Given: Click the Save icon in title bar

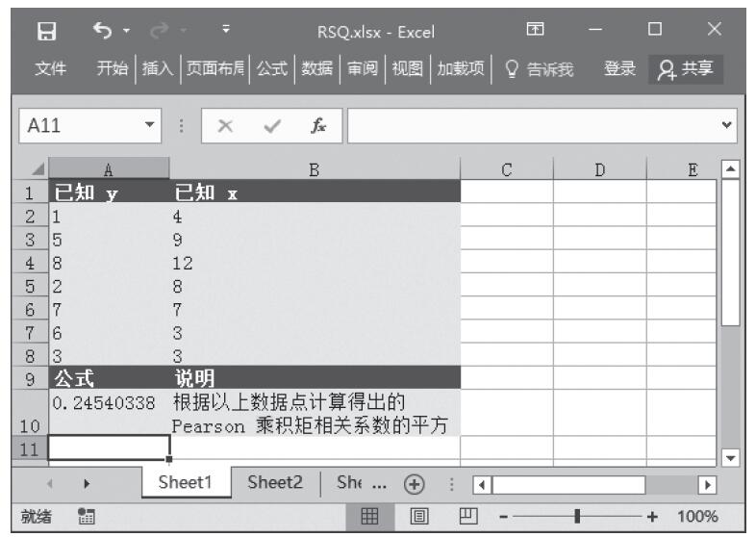Looking at the screenshot, I should (46, 32).
